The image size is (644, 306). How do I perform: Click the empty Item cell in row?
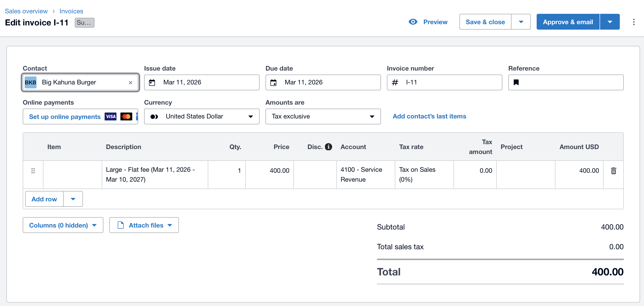(x=73, y=174)
